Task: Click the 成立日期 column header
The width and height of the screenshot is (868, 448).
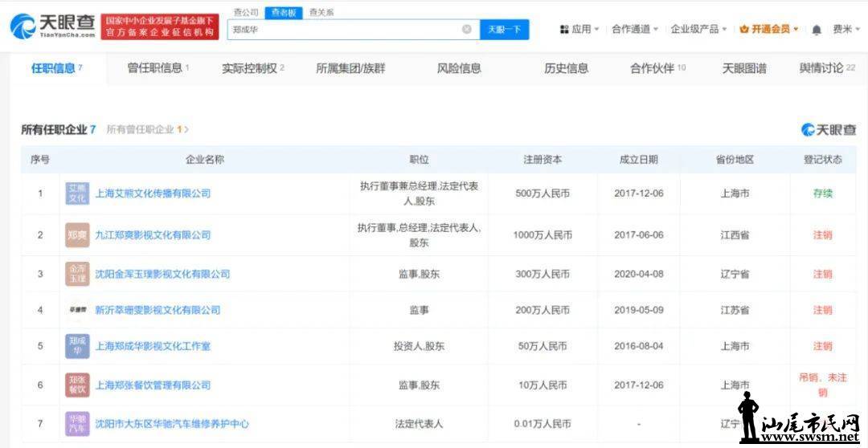Action: pos(639,160)
